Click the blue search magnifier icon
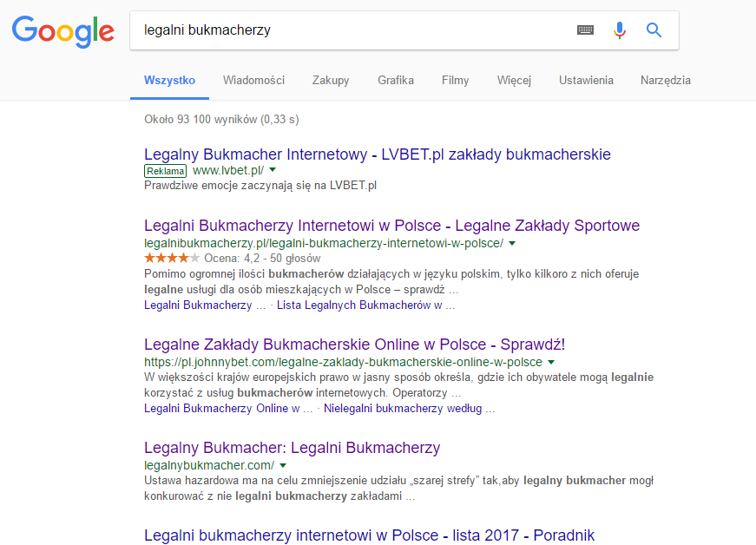 coord(654,30)
